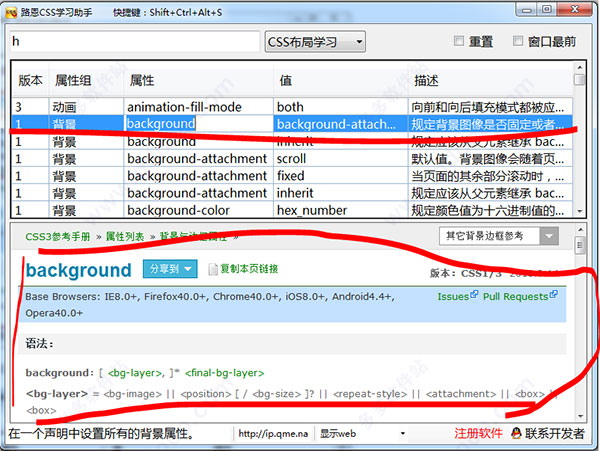The height and width of the screenshot is (451, 600).
Task: Click external link icon beside Pull Requests
Action: coord(553,294)
